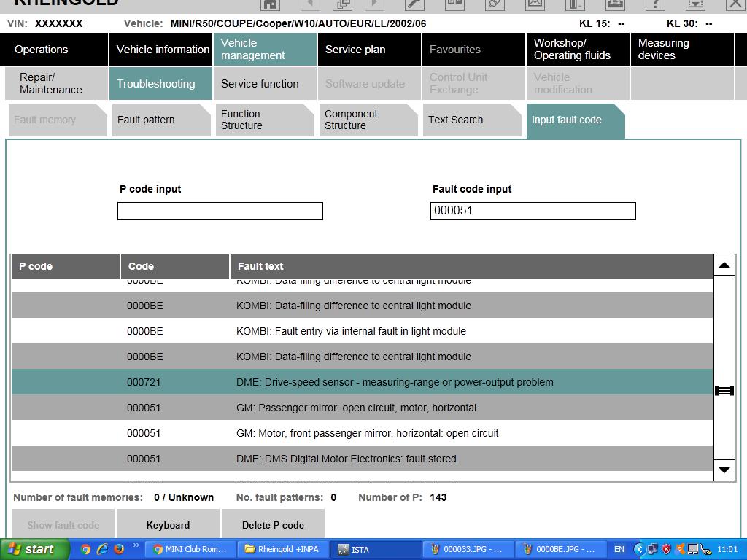Image resolution: width=747 pixels, height=560 pixels.
Task: Click the printer icon in the top toolbar
Action: tap(615, 4)
